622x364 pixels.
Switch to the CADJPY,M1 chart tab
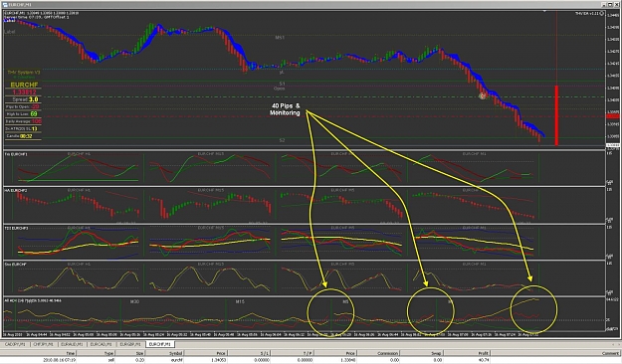click(x=16, y=344)
